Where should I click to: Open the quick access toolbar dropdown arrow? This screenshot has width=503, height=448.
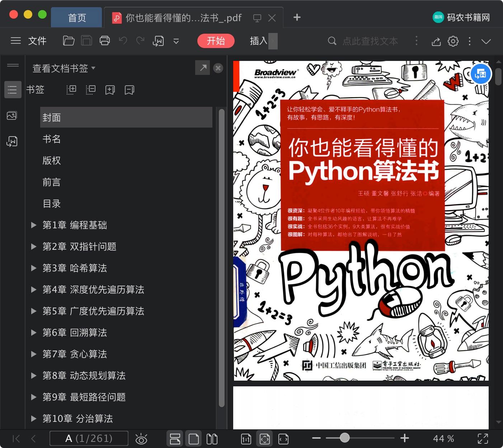pos(176,41)
